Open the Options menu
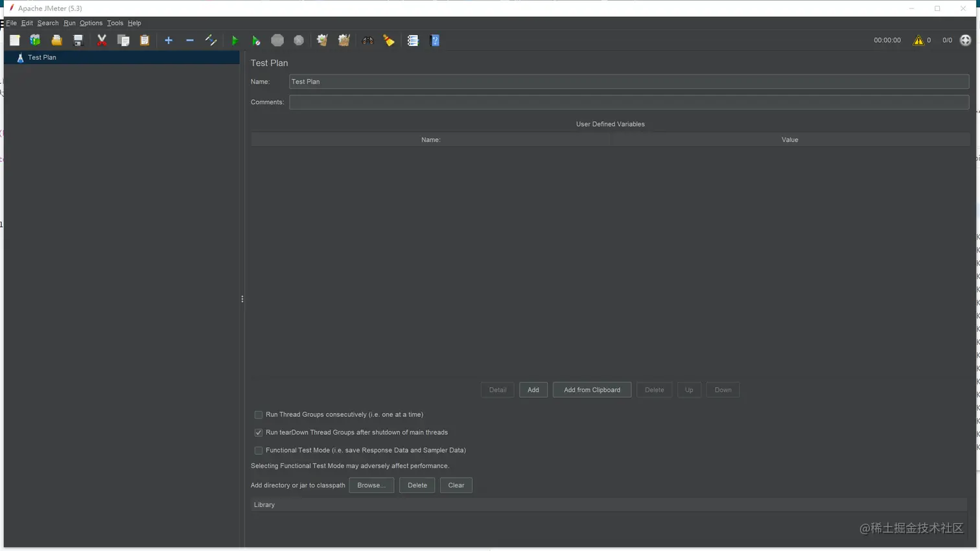The width and height of the screenshot is (980, 551). 91,23
